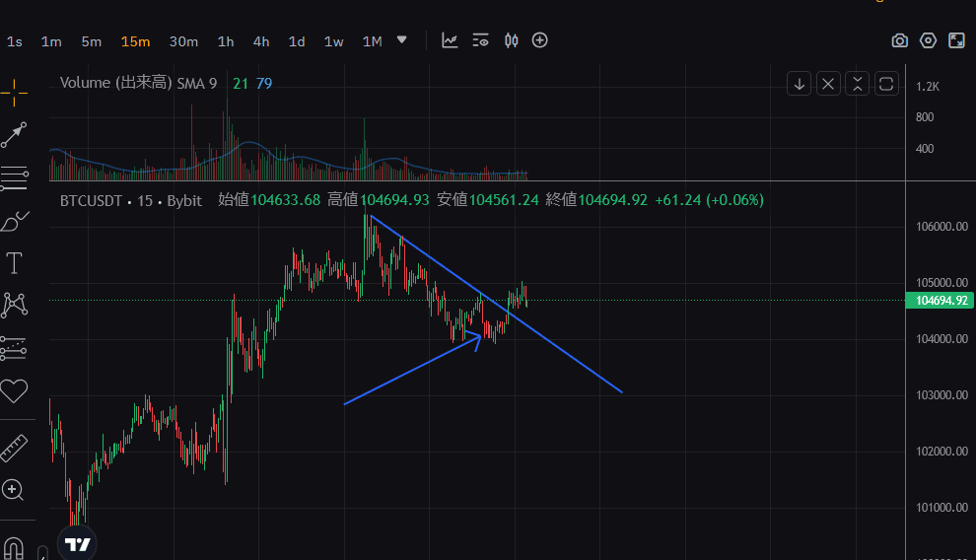Switch to the 1h timeframe

click(226, 41)
